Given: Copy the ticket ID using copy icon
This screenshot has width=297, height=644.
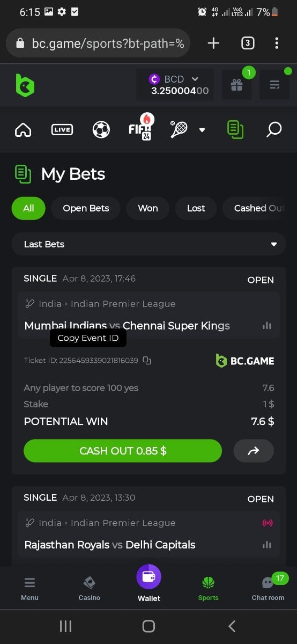Looking at the screenshot, I should [x=147, y=361].
